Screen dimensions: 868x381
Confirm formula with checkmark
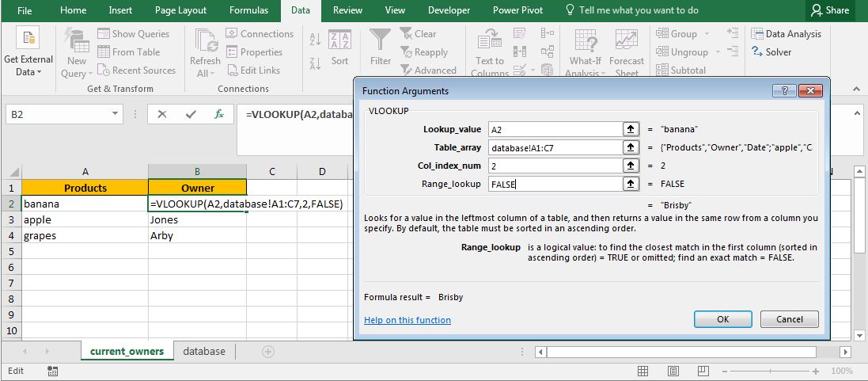click(x=191, y=114)
